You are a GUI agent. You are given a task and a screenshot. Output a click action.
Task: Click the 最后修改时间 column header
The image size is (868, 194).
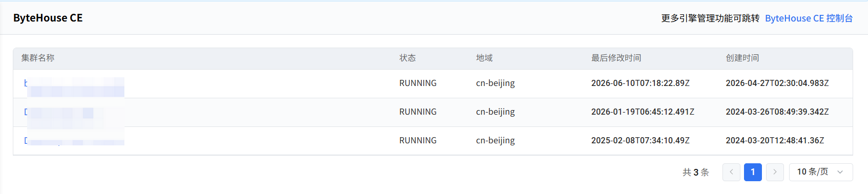616,58
